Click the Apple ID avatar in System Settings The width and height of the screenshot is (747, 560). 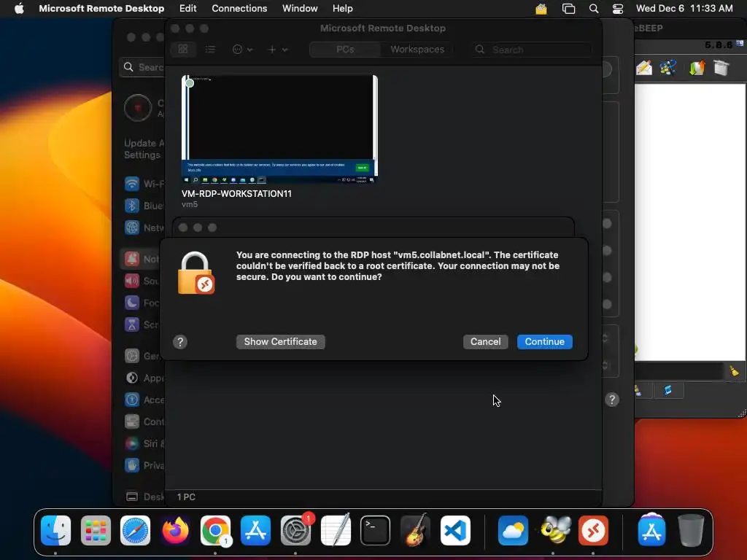pyautogui.click(x=138, y=108)
